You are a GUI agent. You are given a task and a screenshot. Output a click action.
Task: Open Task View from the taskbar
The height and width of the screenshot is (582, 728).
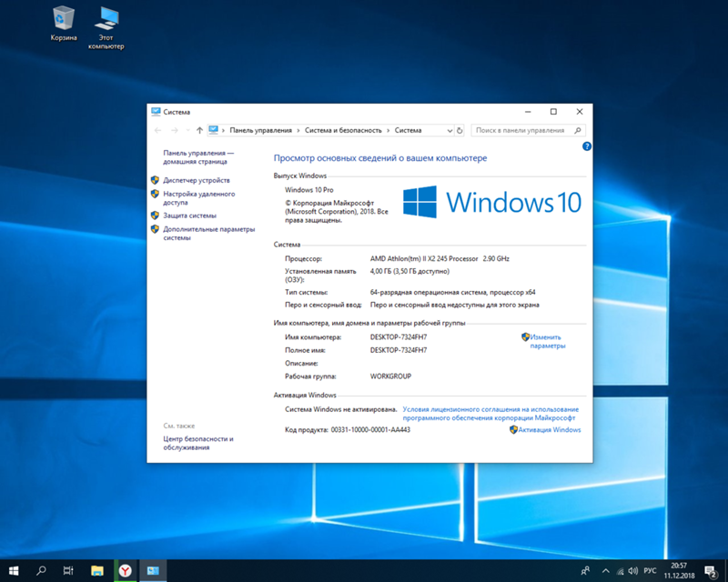pos(68,570)
